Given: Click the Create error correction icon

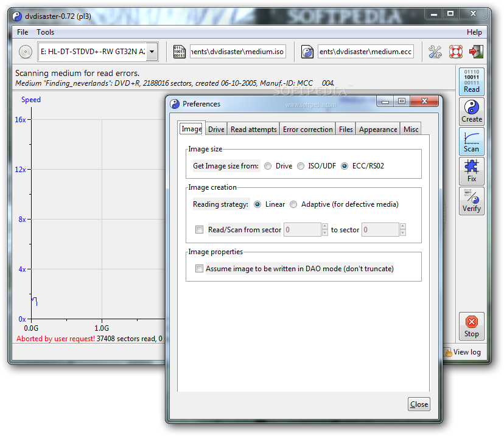Looking at the screenshot, I should [472, 111].
